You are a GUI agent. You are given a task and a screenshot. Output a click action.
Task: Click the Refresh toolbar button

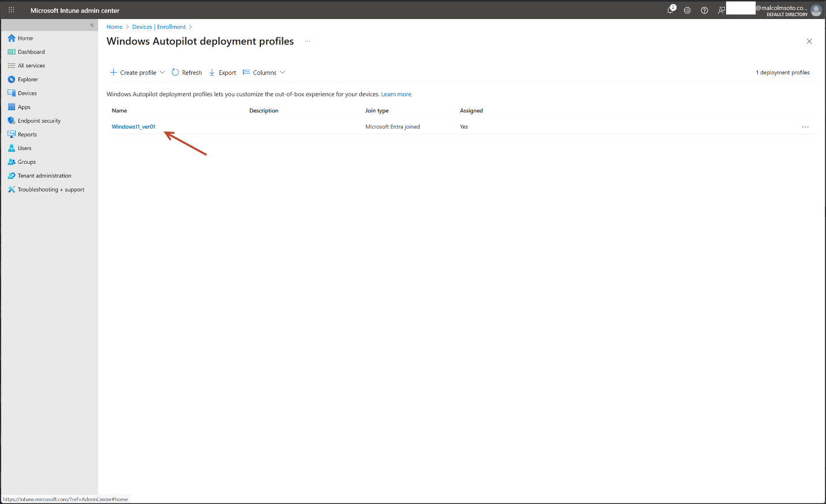click(187, 73)
